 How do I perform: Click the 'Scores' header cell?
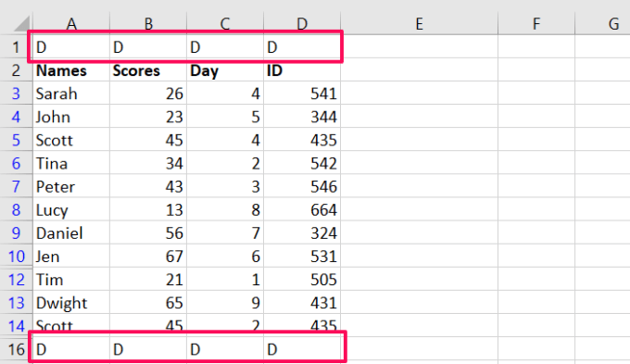pos(148,70)
